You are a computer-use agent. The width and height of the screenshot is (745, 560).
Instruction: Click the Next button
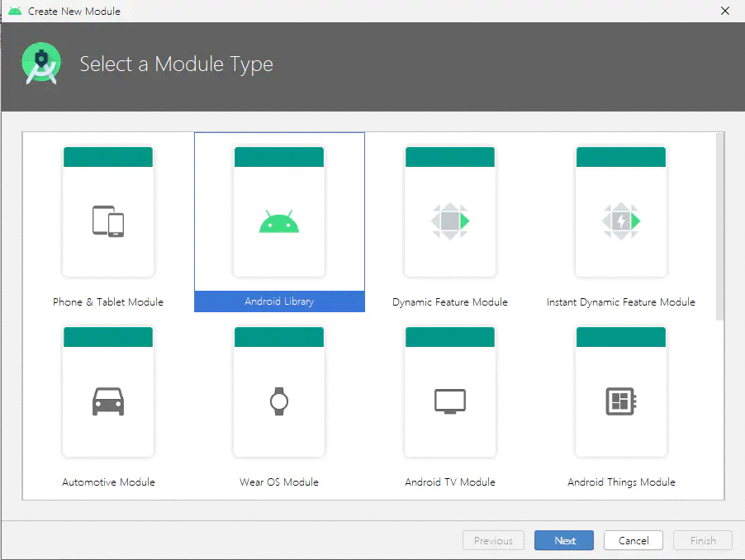coord(565,541)
